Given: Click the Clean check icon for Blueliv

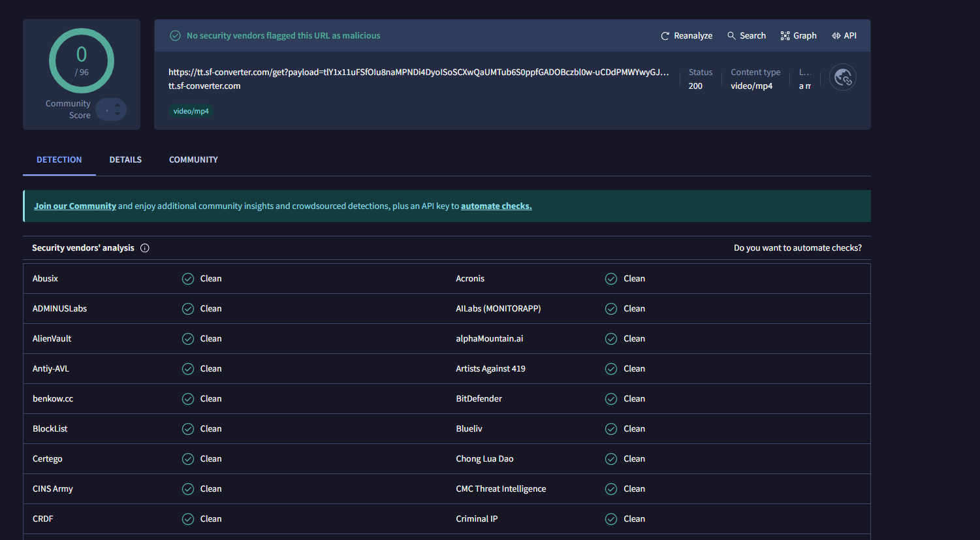Looking at the screenshot, I should pyautogui.click(x=611, y=429).
